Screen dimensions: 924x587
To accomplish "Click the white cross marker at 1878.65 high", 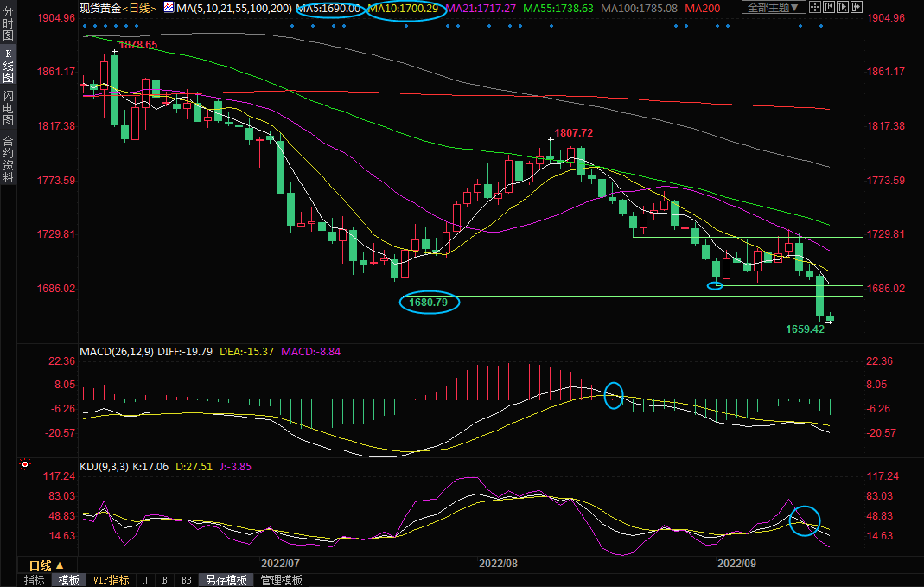I will point(114,52).
